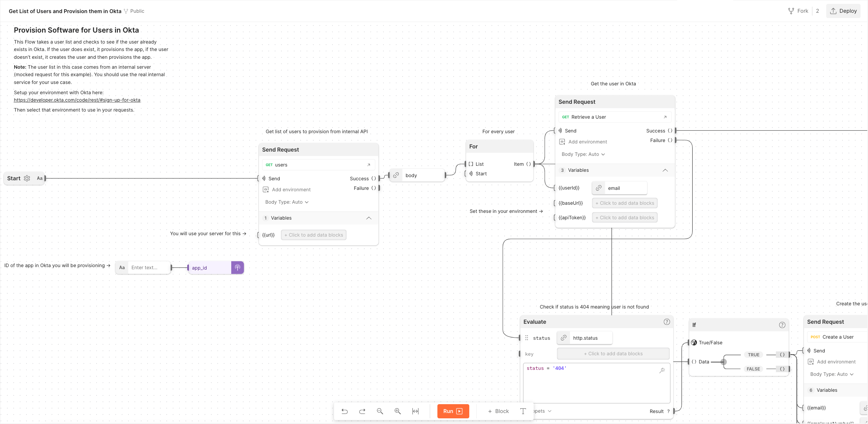868x424 pixels.
Task: Expand the 6 Variables section header
Action: click(836, 390)
